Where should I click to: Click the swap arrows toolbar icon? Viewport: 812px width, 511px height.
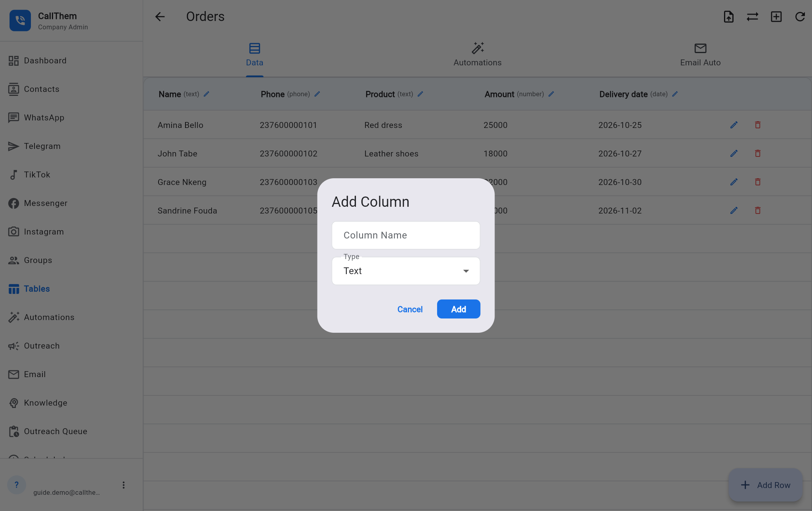tap(752, 17)
